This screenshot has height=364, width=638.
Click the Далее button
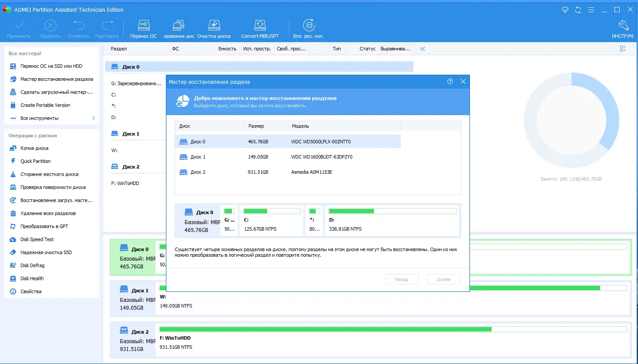tap(443, 279)
